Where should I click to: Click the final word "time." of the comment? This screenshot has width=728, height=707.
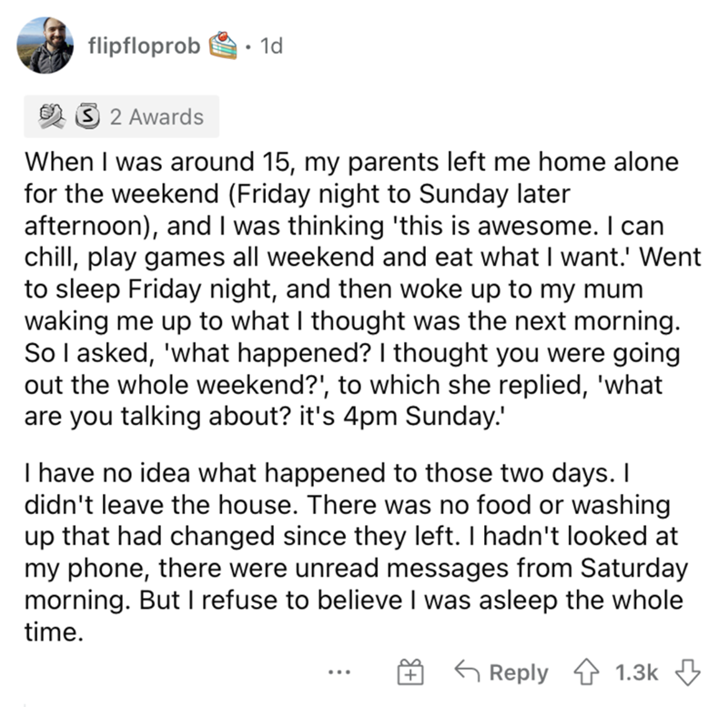56,627
